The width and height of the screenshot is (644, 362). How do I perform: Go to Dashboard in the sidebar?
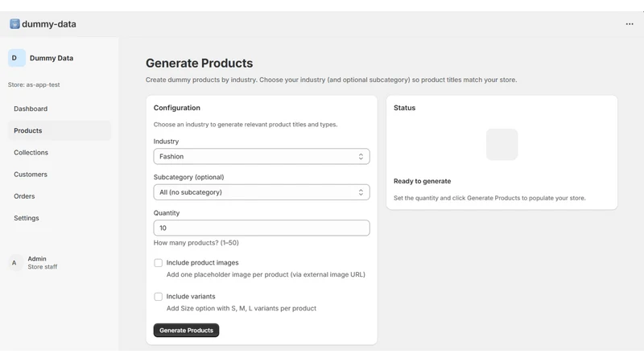pos(59,109)
